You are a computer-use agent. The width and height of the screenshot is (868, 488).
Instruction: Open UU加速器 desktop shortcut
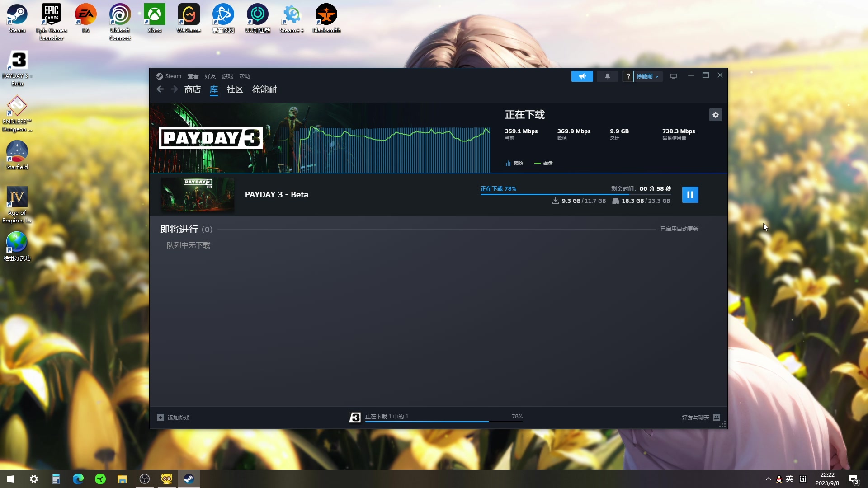258,19
